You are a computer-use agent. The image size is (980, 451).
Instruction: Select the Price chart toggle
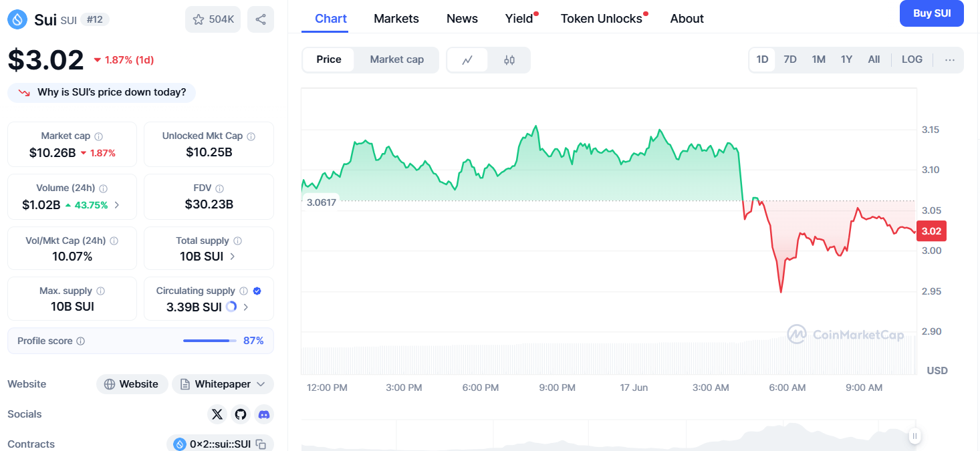[329, 59]
